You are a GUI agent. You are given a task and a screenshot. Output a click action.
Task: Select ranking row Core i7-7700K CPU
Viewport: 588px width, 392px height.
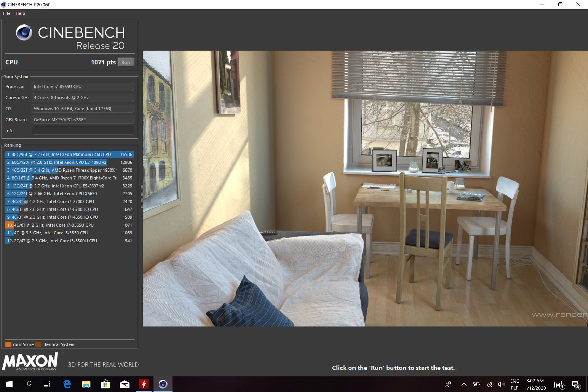69,202
